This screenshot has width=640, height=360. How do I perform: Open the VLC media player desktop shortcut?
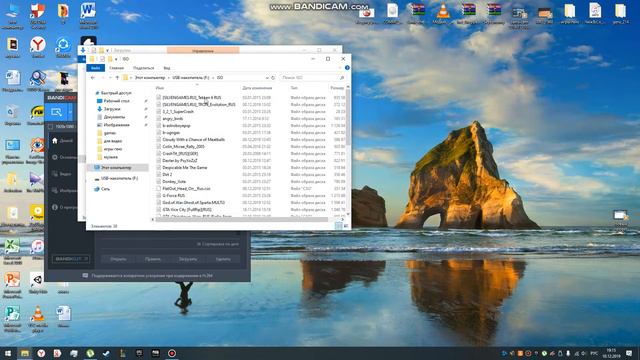(x=38, y=319)
